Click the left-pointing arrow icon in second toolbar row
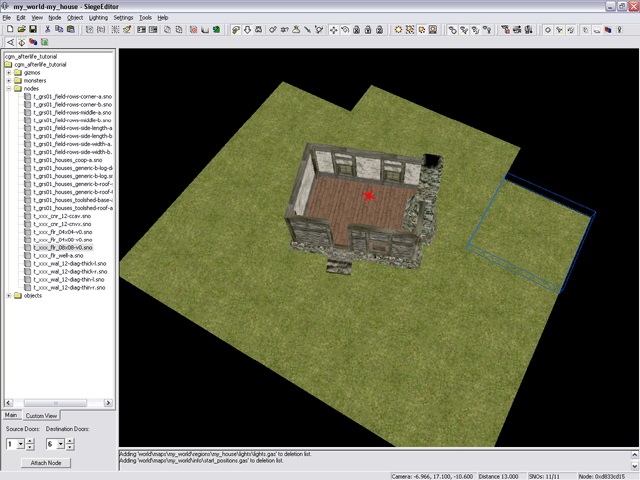This screenshot has height=480, width=640. tap(10, 42)
